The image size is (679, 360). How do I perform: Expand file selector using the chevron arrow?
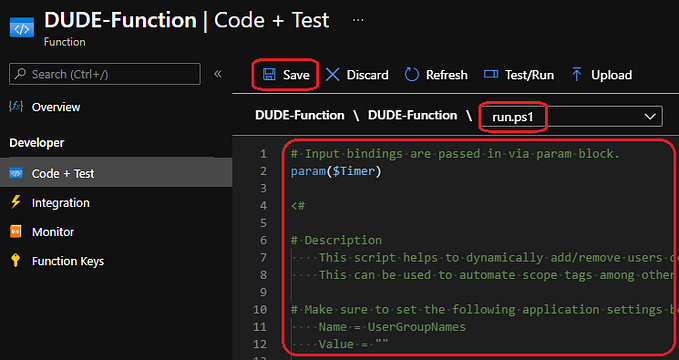click(x=650, y=117)
